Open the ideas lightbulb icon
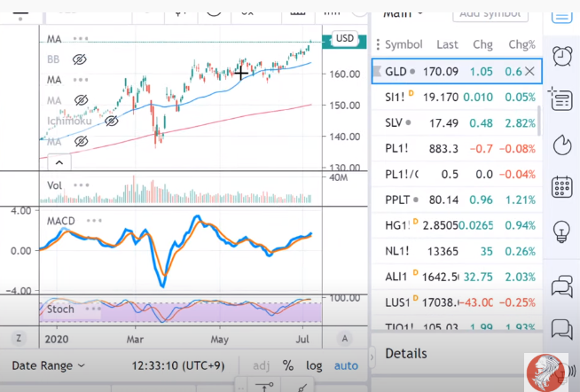 [561, 231]
